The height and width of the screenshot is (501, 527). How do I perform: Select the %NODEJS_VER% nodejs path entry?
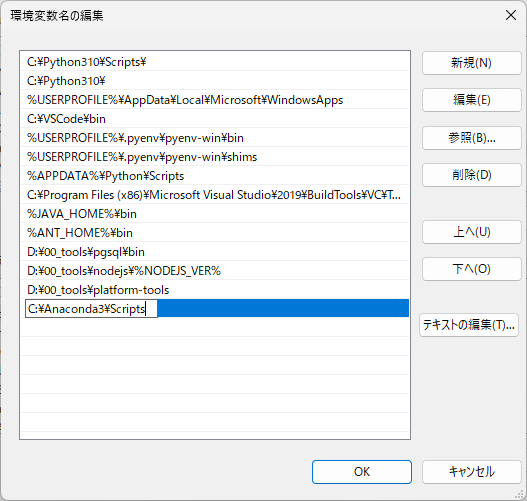pyautogui.click(x=215, y=270)
